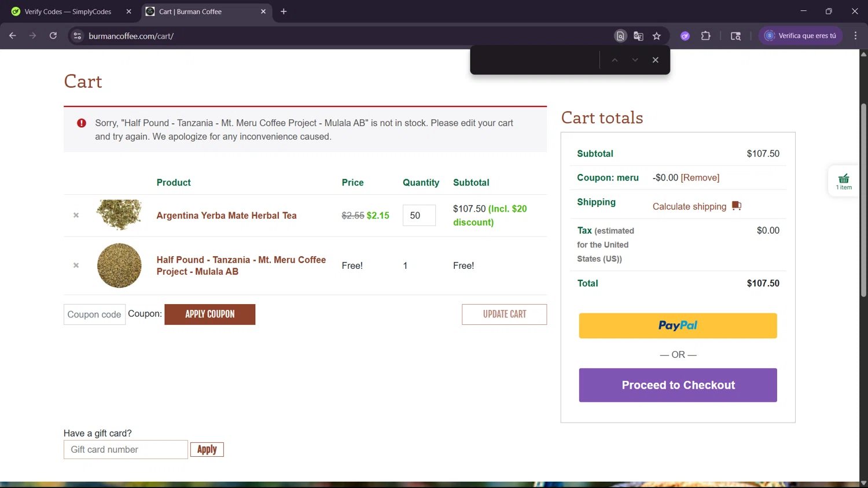Click Proceed to Checkout
The image size is (868, 488).
coord(678,385)
